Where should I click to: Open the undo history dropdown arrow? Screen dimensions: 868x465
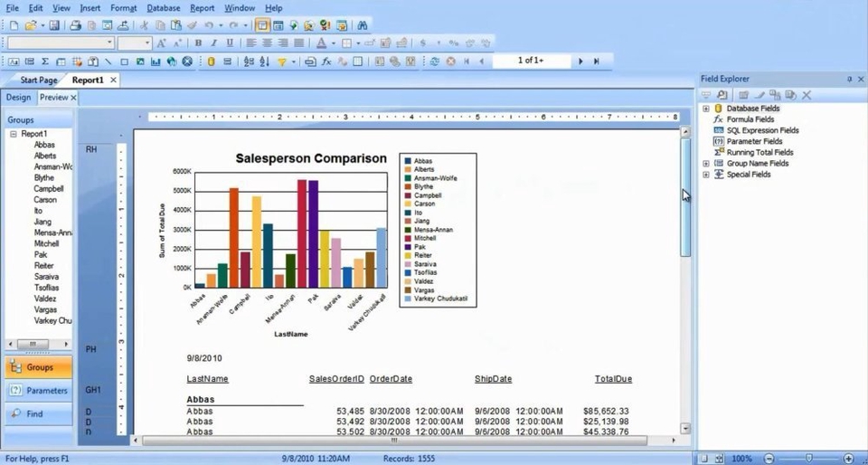[x=221, y=25]
